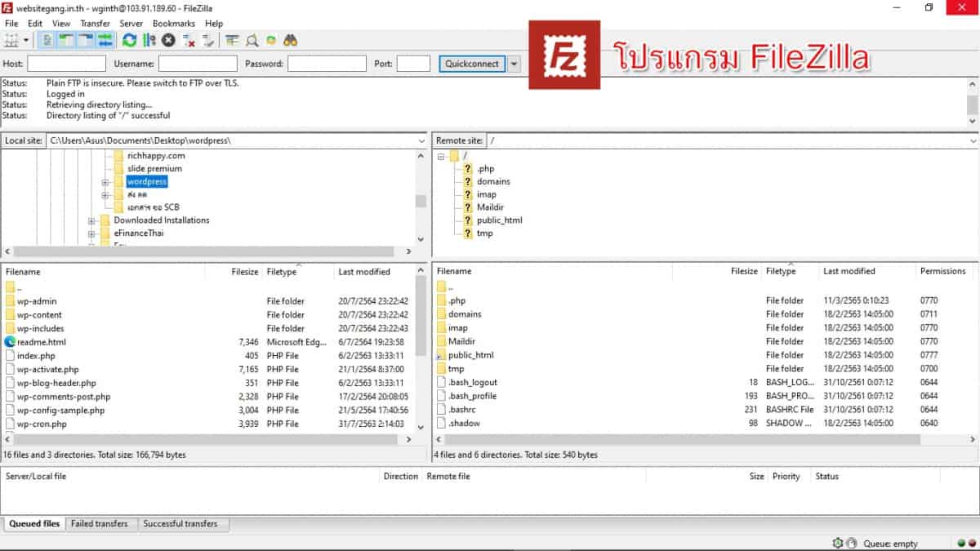Open the Server menu

coord(131,24)
